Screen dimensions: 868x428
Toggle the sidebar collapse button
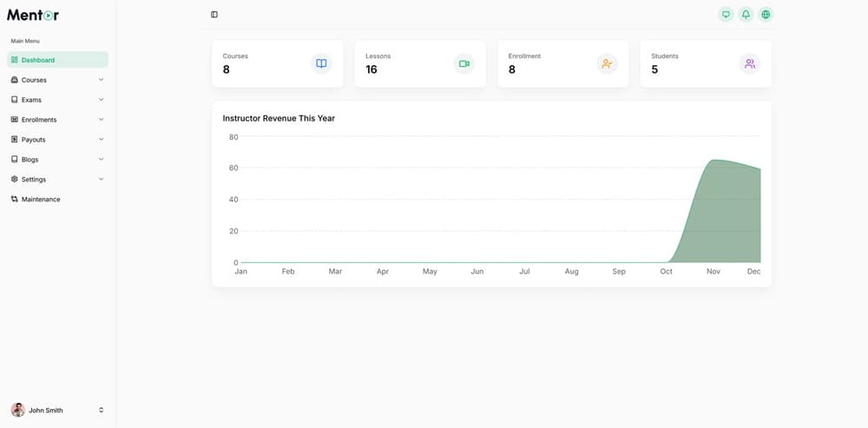[x=214, y=15]
